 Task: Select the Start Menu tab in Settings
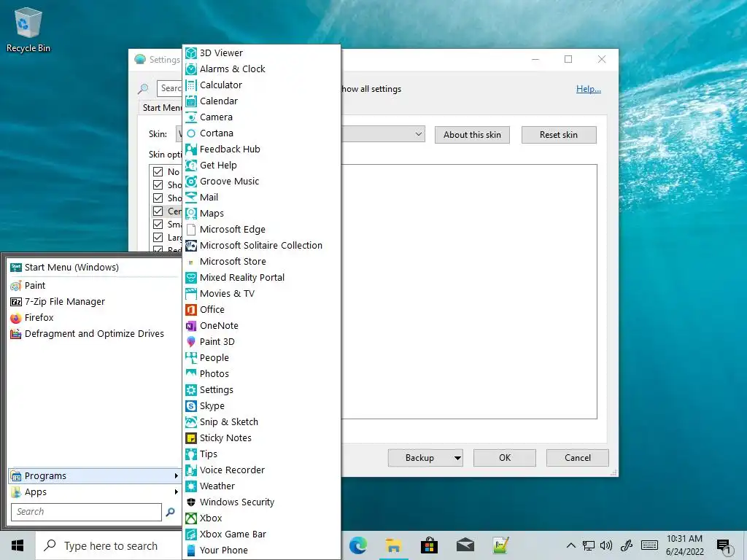[161, 108]
